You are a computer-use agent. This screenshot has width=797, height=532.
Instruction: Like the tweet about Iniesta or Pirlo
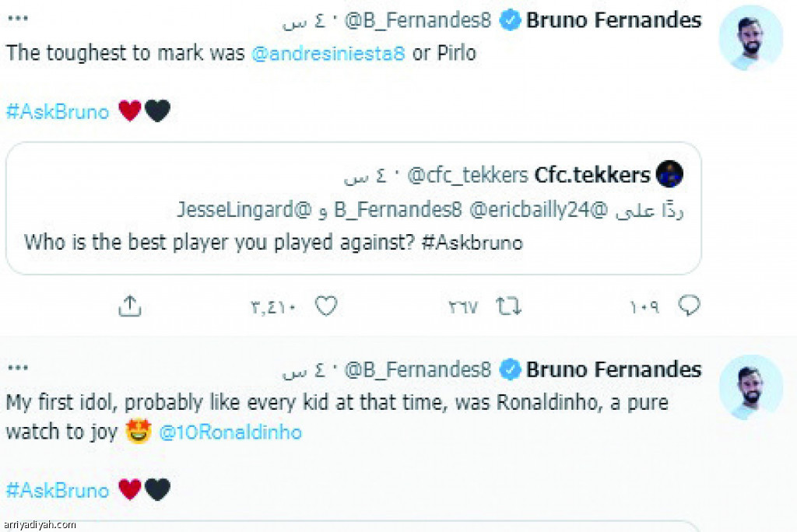point(326,306)
